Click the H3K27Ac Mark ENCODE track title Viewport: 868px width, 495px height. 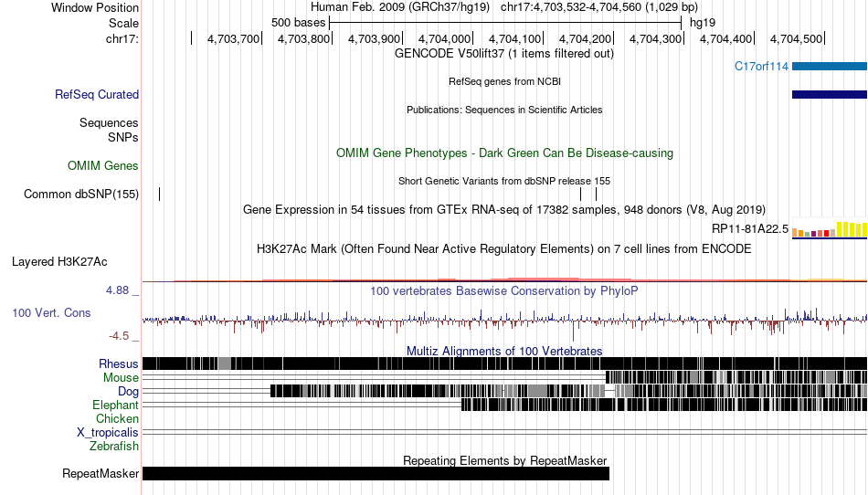coord(504,249)
